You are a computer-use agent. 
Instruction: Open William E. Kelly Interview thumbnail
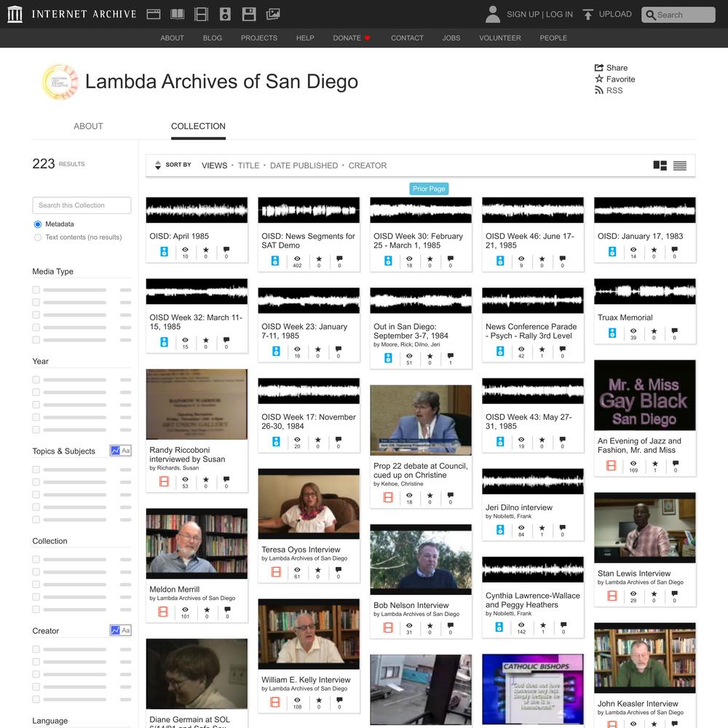(309, 634)
